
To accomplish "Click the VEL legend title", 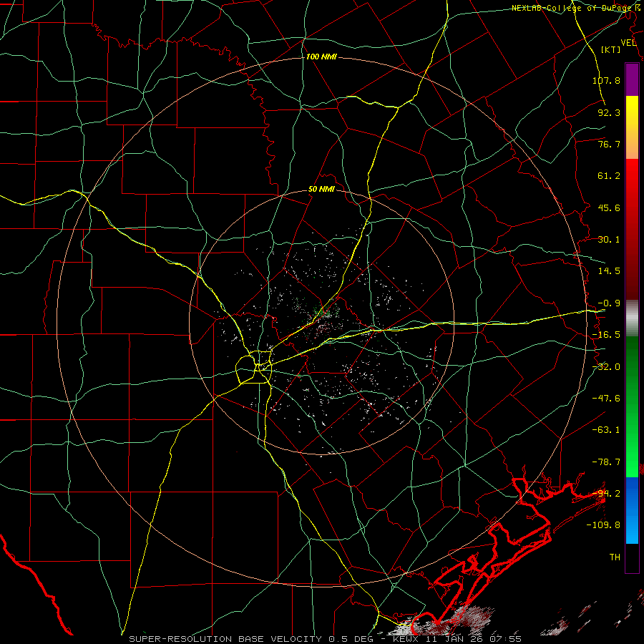I will [628, 43].
